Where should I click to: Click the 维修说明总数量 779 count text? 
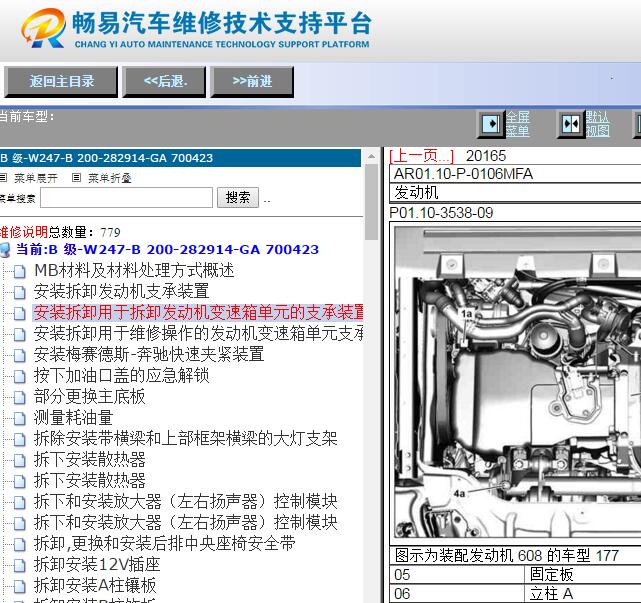(x=60, y=232)
